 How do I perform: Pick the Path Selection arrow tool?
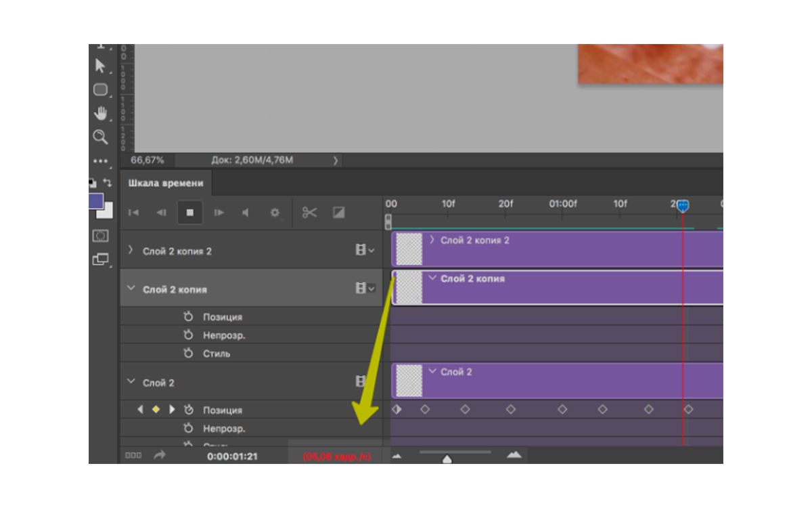click(x=100, y=66)
